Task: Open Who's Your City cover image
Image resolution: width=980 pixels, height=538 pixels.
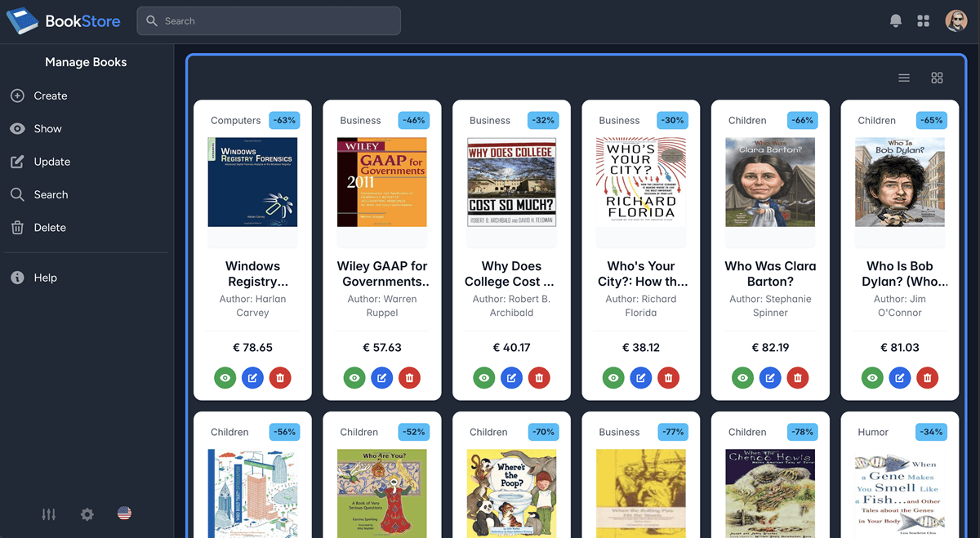Action: point(641,182)
